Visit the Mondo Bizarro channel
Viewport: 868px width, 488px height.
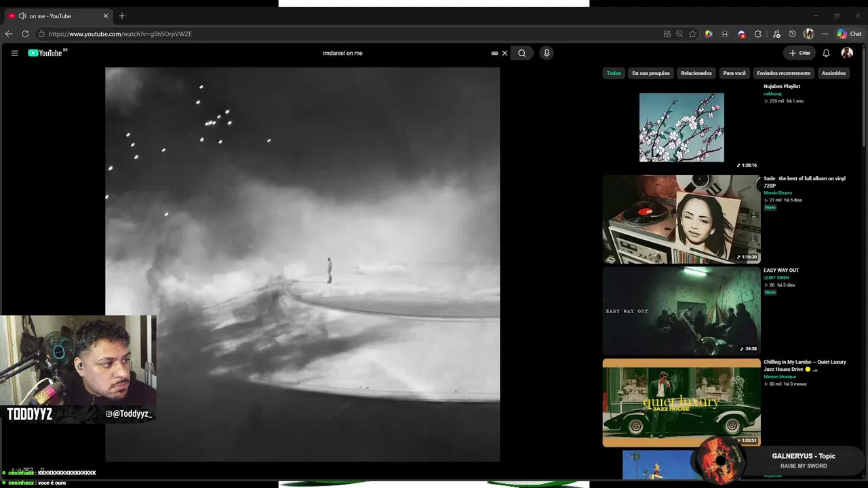(778, 193)
